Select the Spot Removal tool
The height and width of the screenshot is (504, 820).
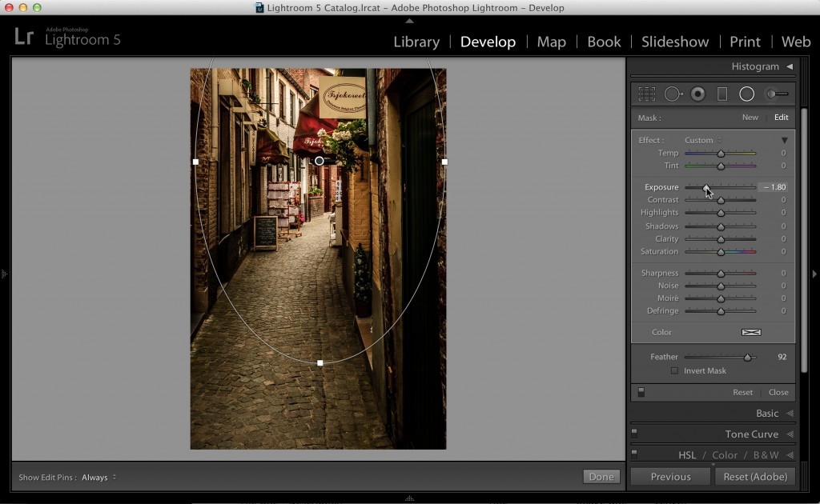pyautogui.click(x=673, y=94)
